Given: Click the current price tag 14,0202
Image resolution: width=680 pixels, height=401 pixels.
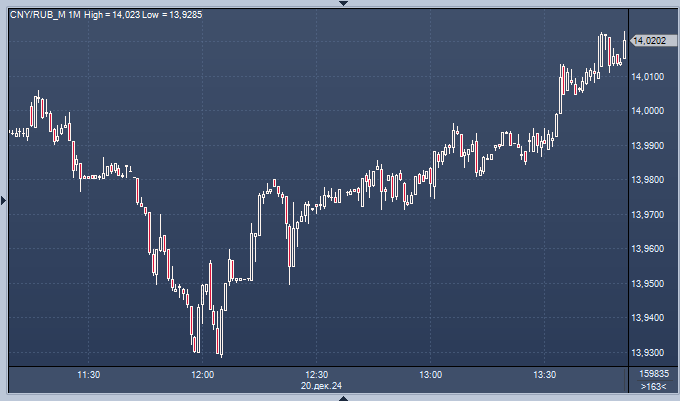Looking at the screenshot, I should click(650, 40).
